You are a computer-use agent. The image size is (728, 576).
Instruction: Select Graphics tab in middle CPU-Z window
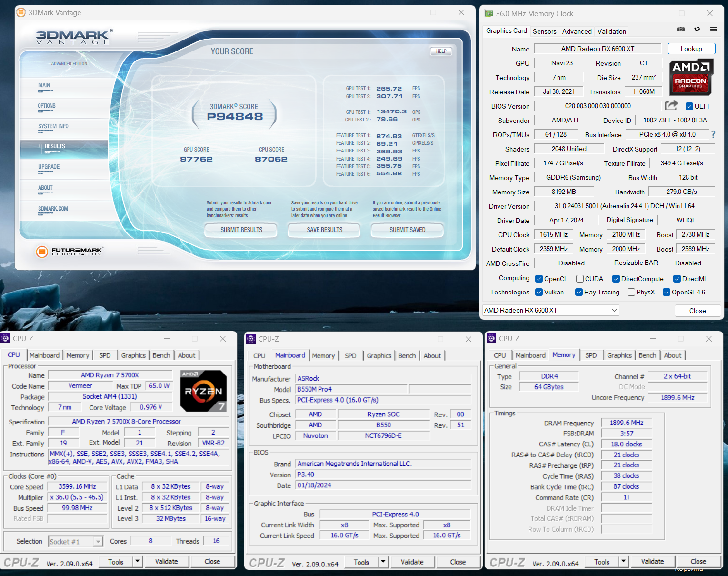click(x=379, y=355)
